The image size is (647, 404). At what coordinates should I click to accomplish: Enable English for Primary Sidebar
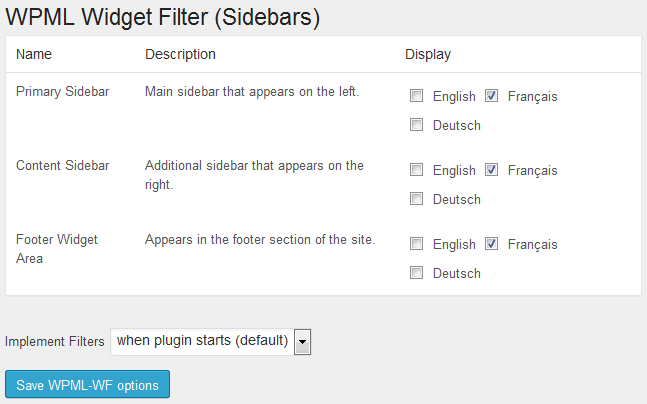[416, 96]
